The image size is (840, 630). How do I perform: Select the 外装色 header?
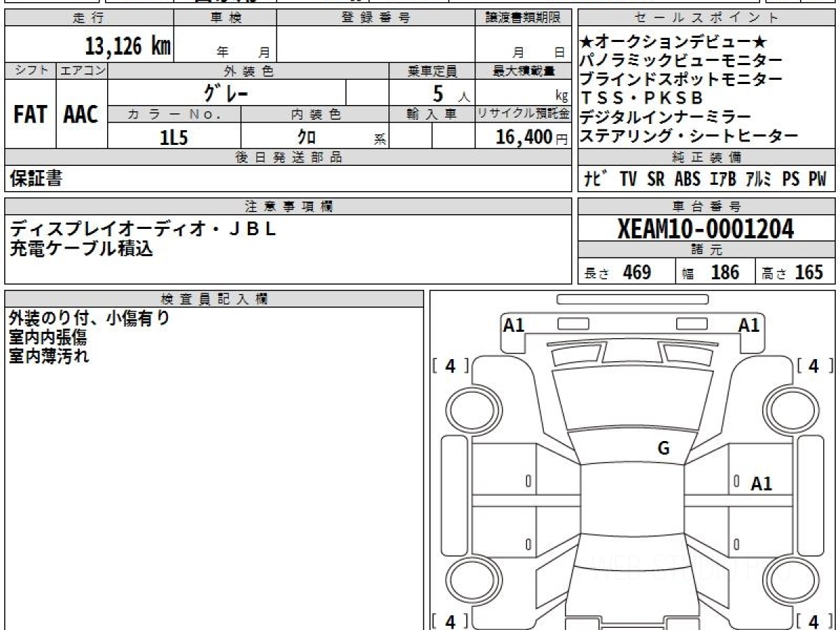click(248, 71)
